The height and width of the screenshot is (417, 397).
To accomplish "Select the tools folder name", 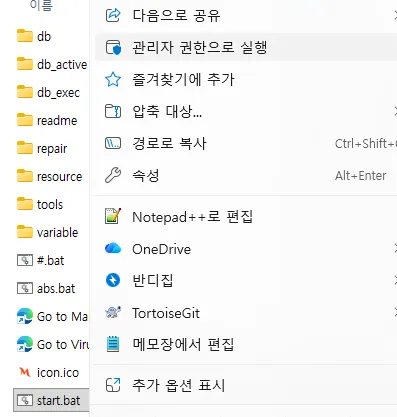I will [x=50, y=204].
